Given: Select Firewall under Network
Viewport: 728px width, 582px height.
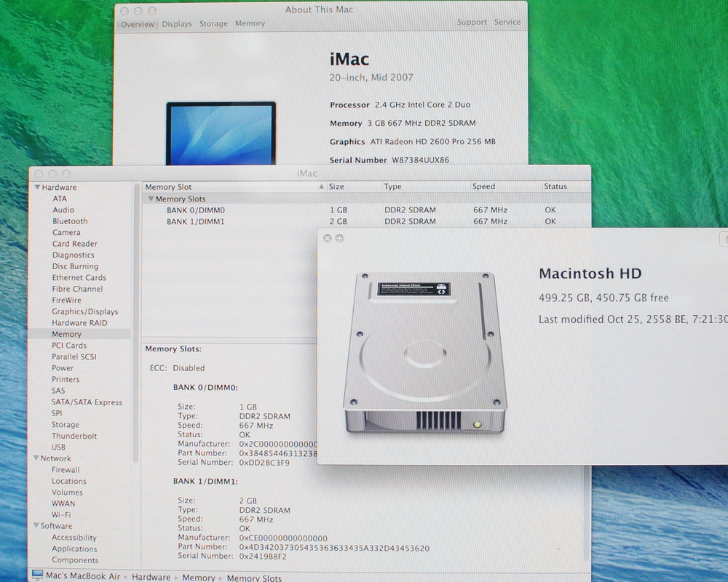Looking at the screenshot, I should [66, 470].
